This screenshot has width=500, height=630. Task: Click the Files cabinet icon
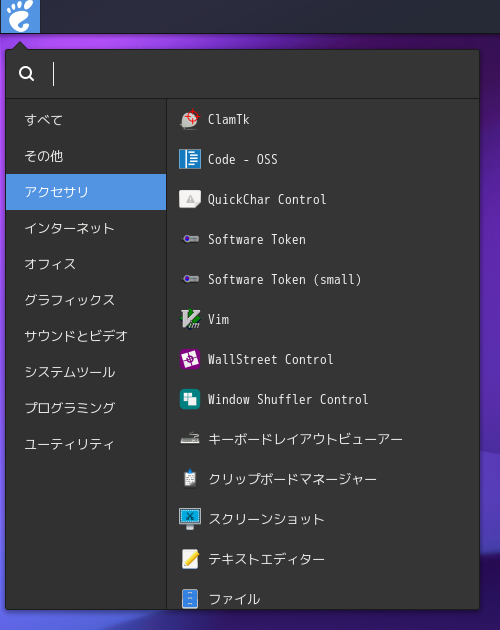(190, 599)
